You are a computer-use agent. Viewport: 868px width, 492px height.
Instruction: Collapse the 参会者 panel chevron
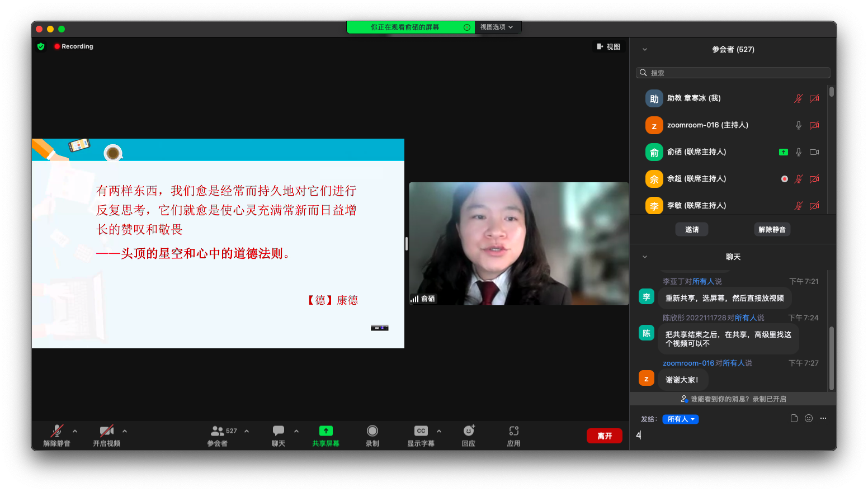click(x=644, y=49)
